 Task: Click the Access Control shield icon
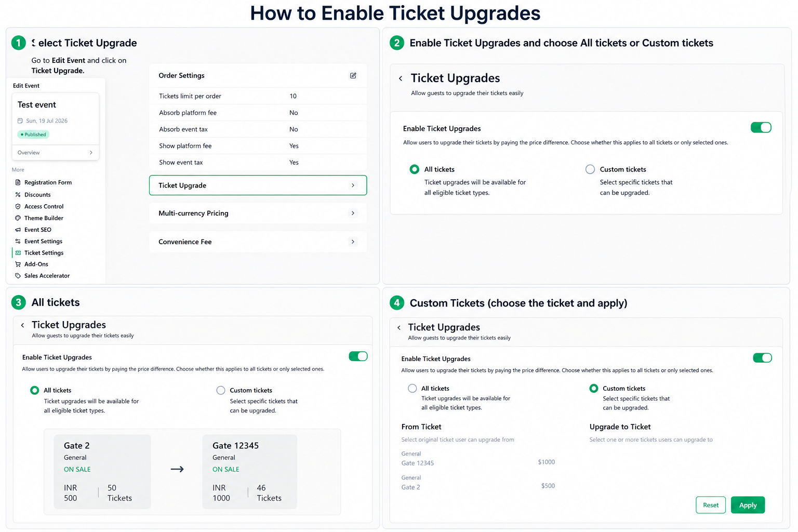point(18,206)
